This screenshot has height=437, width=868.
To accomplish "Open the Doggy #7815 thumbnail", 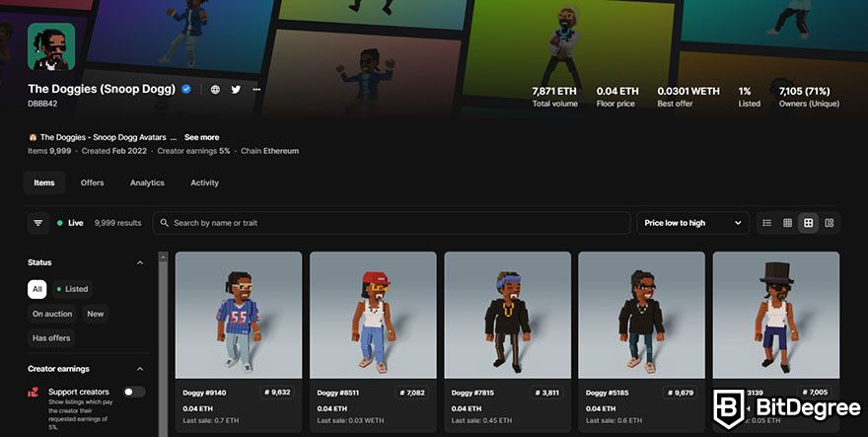I will [x=508, y=315].
